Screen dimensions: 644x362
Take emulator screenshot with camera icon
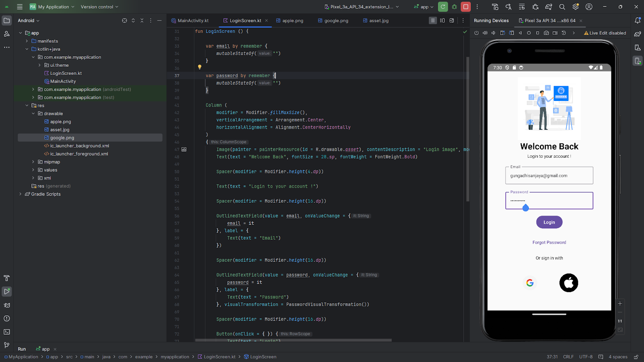point(546,33)
